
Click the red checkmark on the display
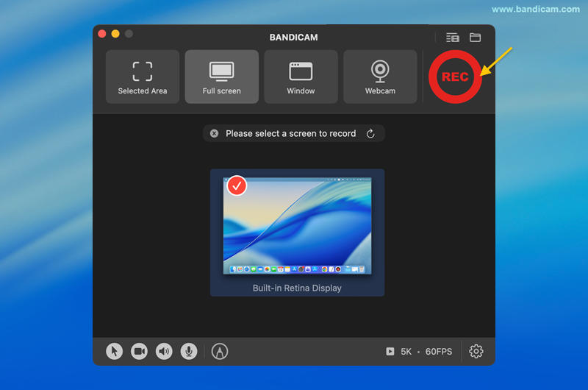click(237, 186)
